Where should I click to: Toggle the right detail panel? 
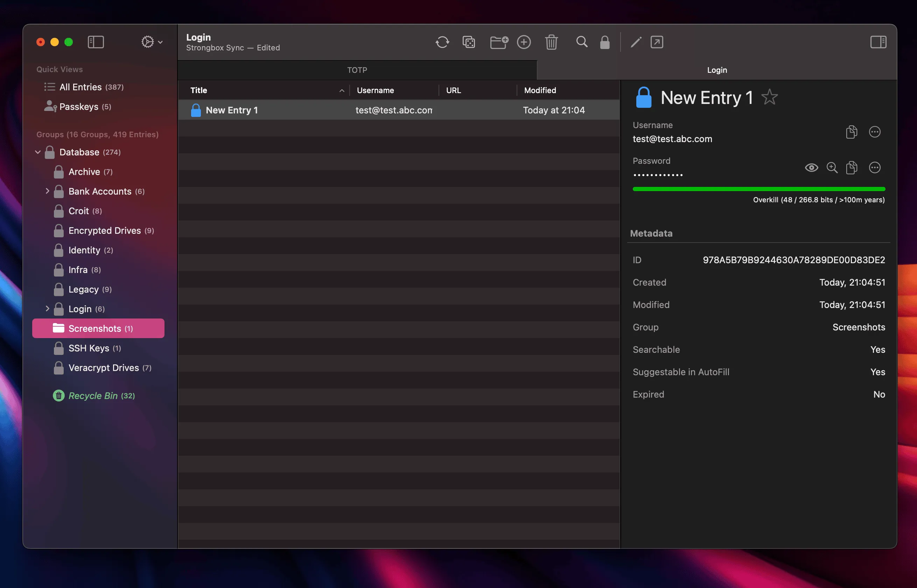click(x=878, y=42)
